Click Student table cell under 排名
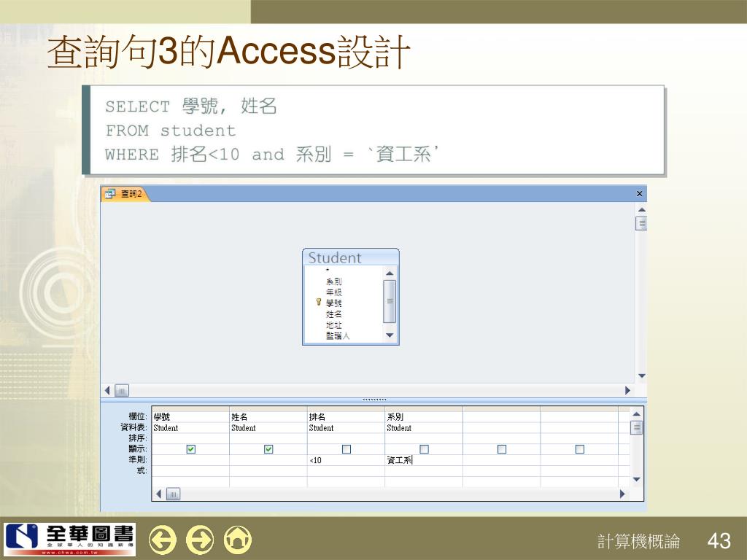Image resolution: width=747 pixels, height=560 pixels. [x=346, y=427]
